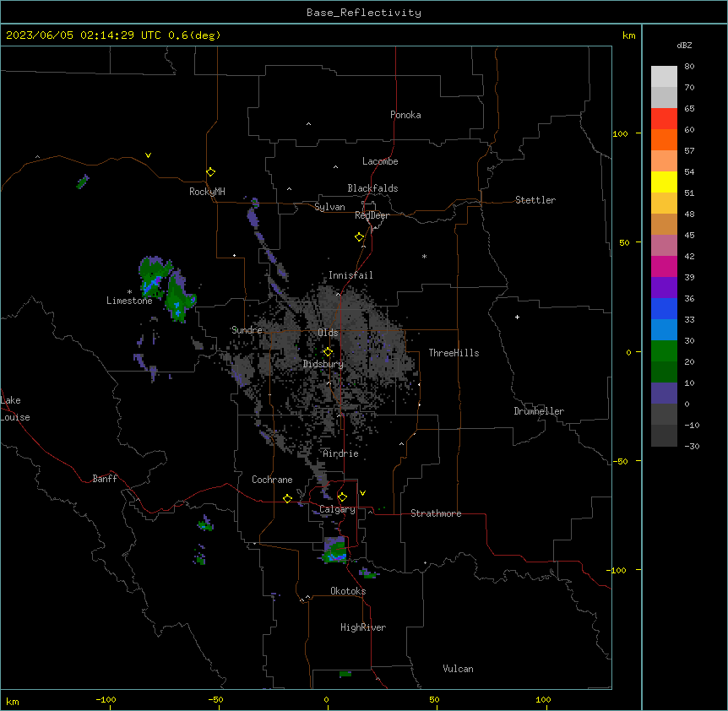
Task: Click the Didsbury town label
Action: 323,364
